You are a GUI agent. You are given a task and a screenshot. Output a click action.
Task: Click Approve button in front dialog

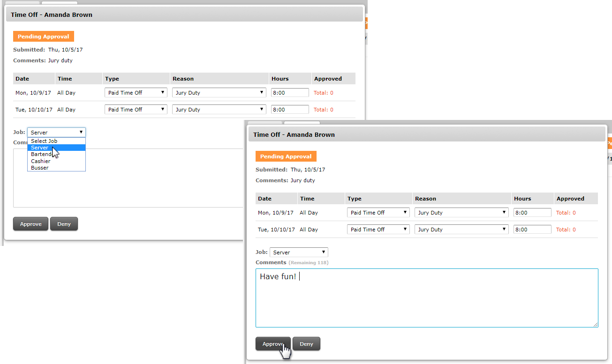273,344
